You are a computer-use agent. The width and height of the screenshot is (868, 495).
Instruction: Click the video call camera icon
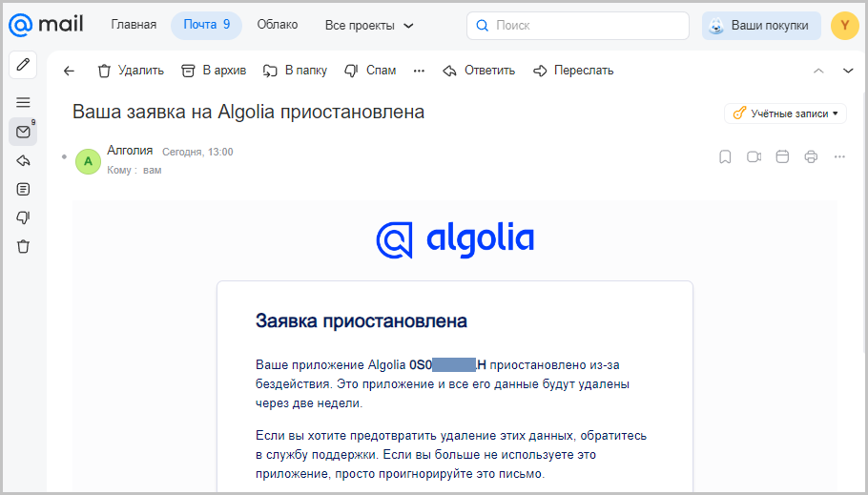[x=754, y=156]
